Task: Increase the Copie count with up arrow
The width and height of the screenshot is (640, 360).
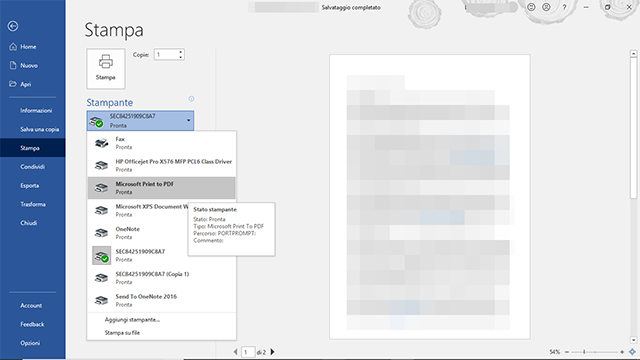Action: tap(180, 52)
